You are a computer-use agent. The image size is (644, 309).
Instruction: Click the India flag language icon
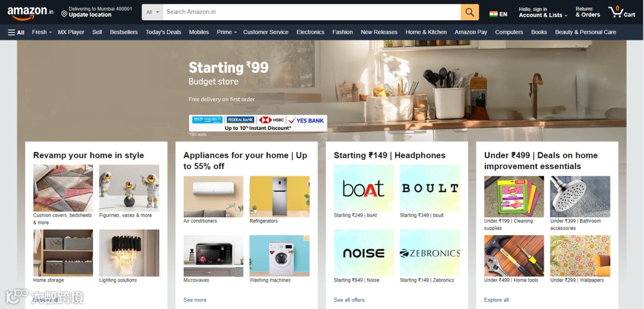click(x=493, y=14)
